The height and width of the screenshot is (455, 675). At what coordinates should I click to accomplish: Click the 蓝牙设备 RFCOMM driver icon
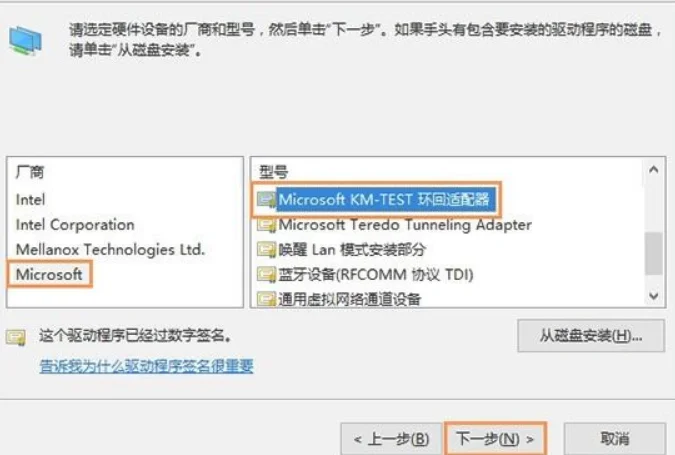click(266, 275)
